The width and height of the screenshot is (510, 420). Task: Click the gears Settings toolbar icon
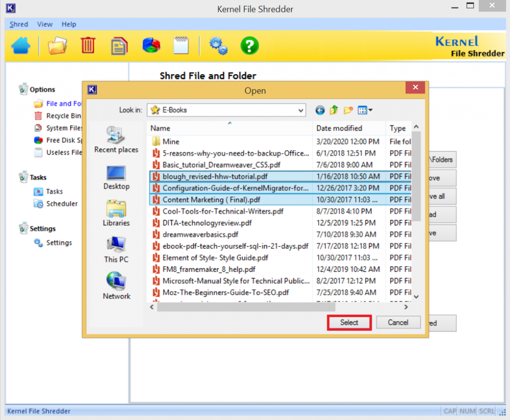pyautogui.click(x=218, y=45)
